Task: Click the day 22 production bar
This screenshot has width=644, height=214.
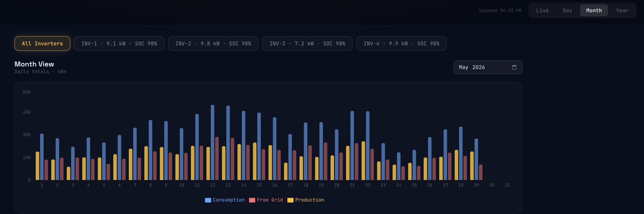Action: coord(363,161)
